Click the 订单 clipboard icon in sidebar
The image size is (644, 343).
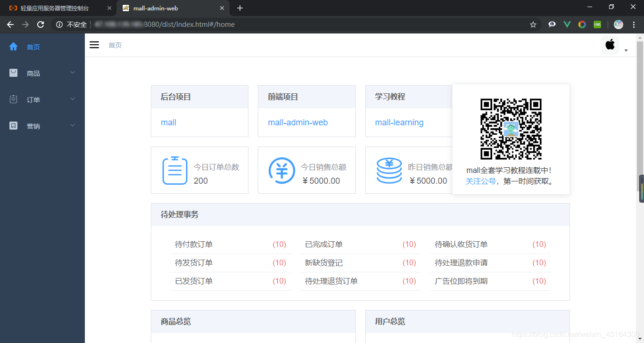pyautogui.click(x=13, y=99)
